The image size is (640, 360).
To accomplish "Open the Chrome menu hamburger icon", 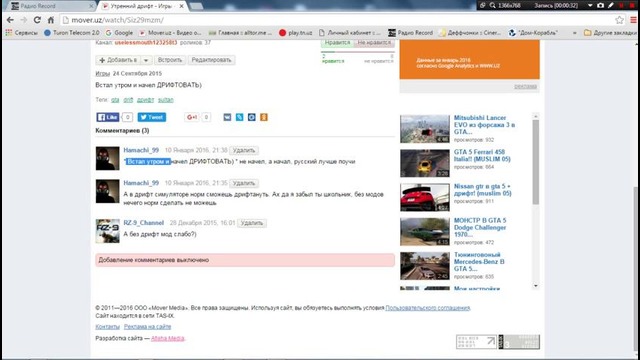I will coord(633,20).
